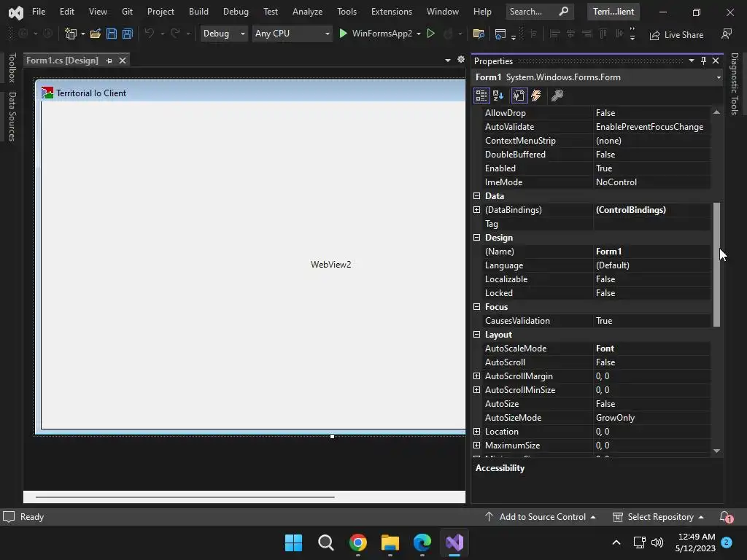This screenshot has width=747, height=560.
Task: Open the Toolbox side tab
Action: click(12, 68)
